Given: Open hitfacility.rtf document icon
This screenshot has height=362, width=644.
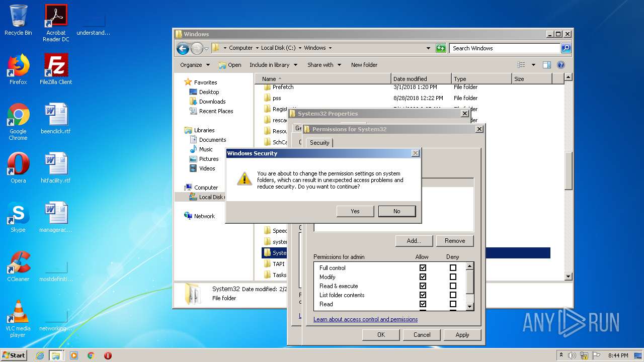Looking at the screenshot, I should pos(56,168).
